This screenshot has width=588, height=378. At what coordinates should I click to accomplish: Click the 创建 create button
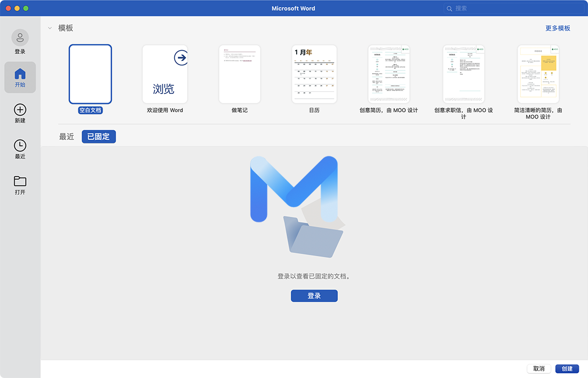[567, 368]
